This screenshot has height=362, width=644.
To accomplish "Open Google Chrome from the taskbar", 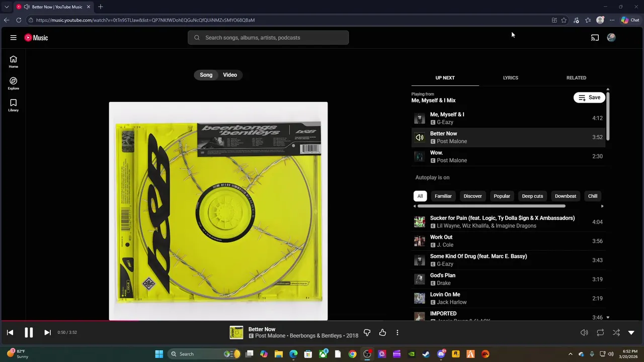I will 352,354.
